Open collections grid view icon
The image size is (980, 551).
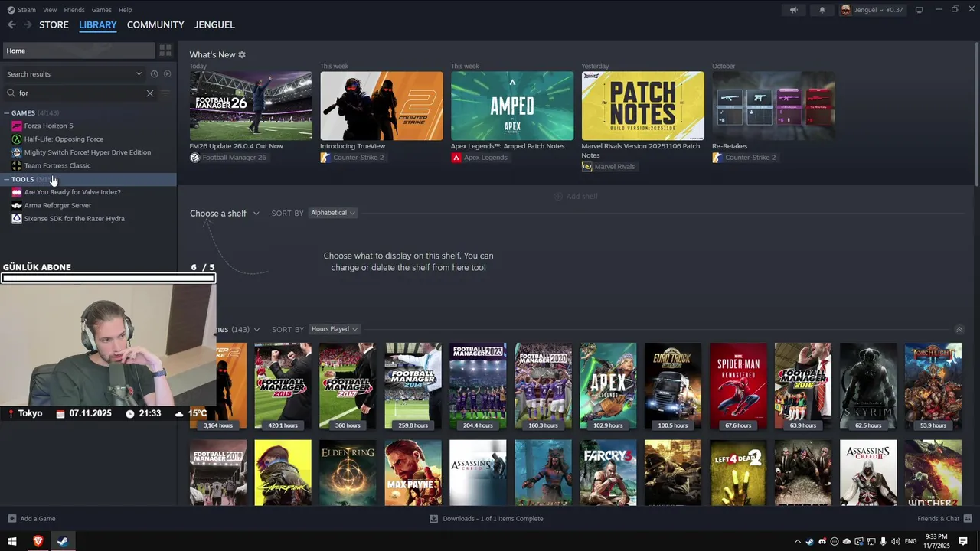165,51
